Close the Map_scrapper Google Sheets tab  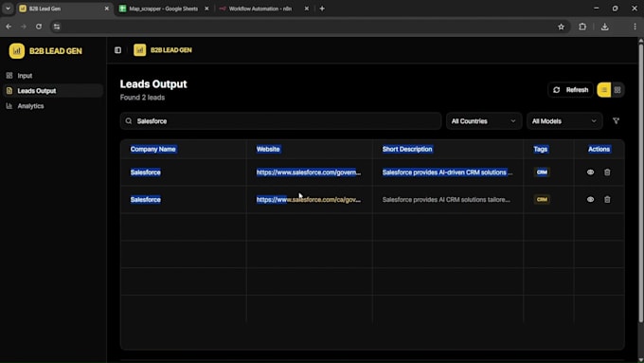(206, 9)
